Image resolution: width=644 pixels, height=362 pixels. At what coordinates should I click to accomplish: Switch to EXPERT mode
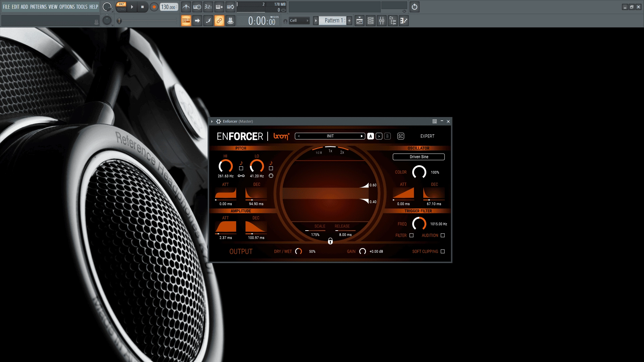(x=427, y=136)
